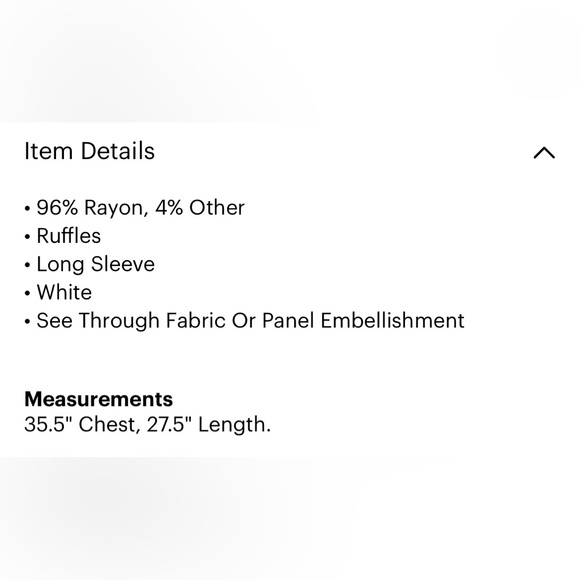Click the word Details in heading
The image size is (580, 580).
(x=118, y=151)
